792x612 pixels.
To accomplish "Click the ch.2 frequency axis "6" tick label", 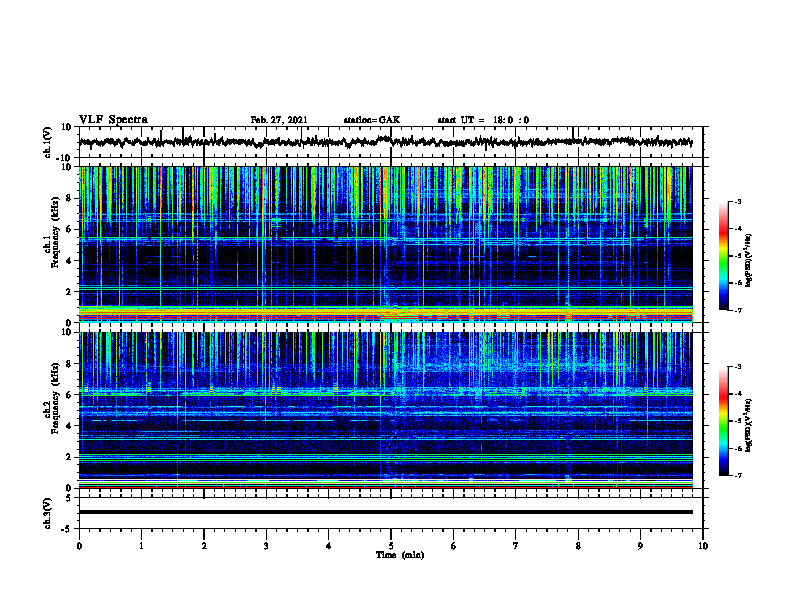I will (x=69, y=395).
